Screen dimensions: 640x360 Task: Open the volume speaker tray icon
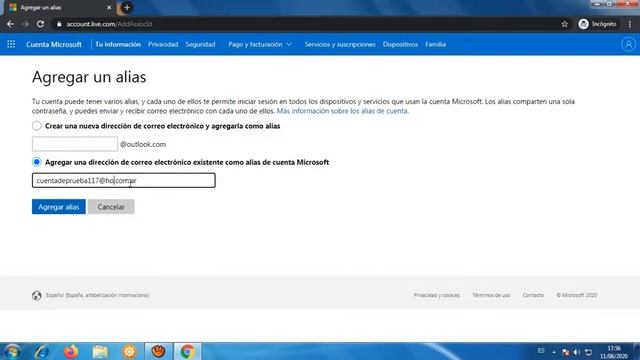577,352
